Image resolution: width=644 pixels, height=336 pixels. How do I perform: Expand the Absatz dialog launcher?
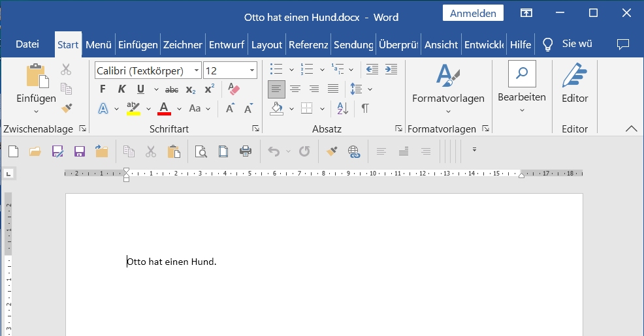point(398,129)
